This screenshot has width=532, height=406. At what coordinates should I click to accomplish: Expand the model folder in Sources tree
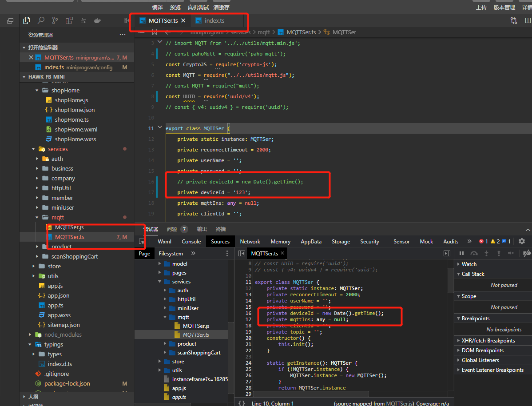click(159, 264)
